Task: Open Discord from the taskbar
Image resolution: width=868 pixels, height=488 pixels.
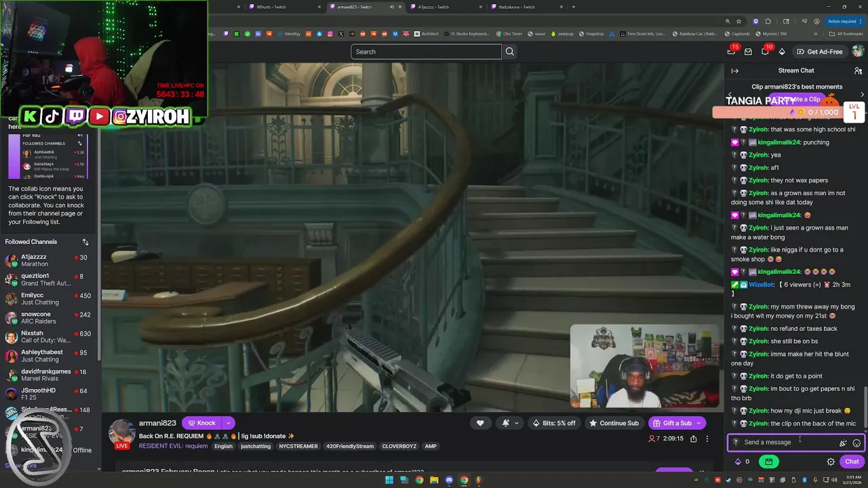Action: pos(449,480)
